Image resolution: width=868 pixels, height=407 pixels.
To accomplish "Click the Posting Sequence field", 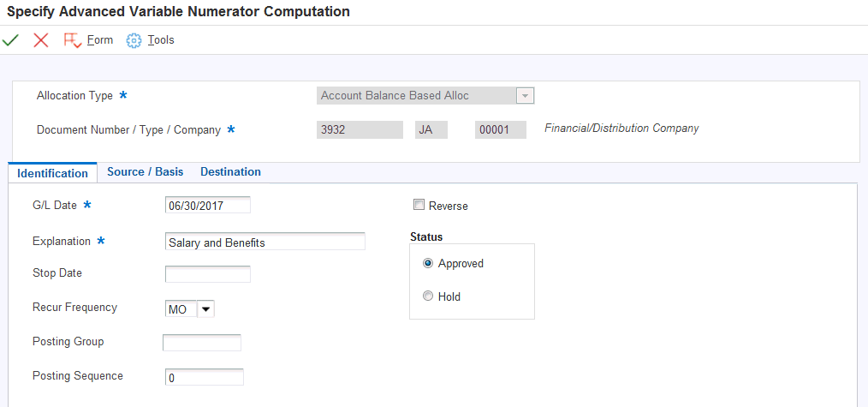I will (x=204, y=377).
